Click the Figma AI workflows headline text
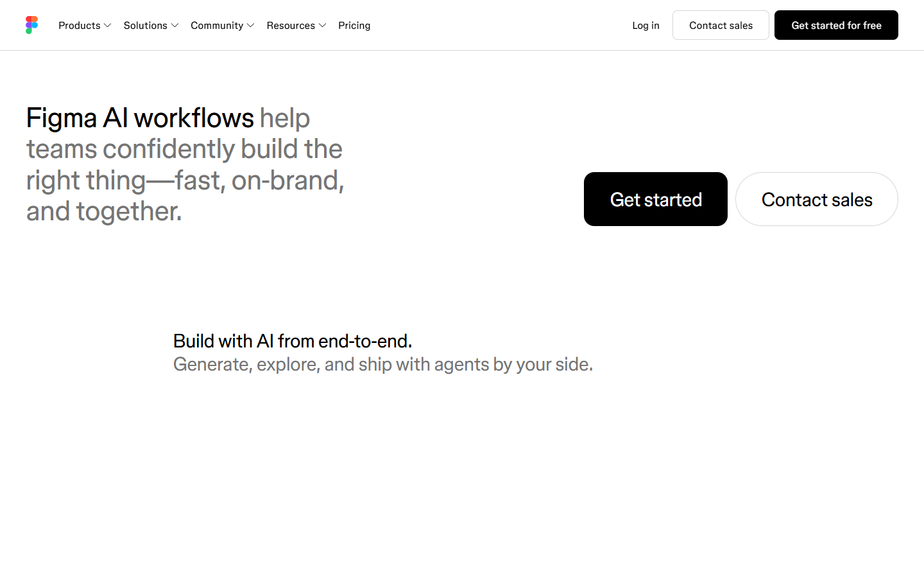The height and width of the screenshot is (578, 924). coord(140,118)
